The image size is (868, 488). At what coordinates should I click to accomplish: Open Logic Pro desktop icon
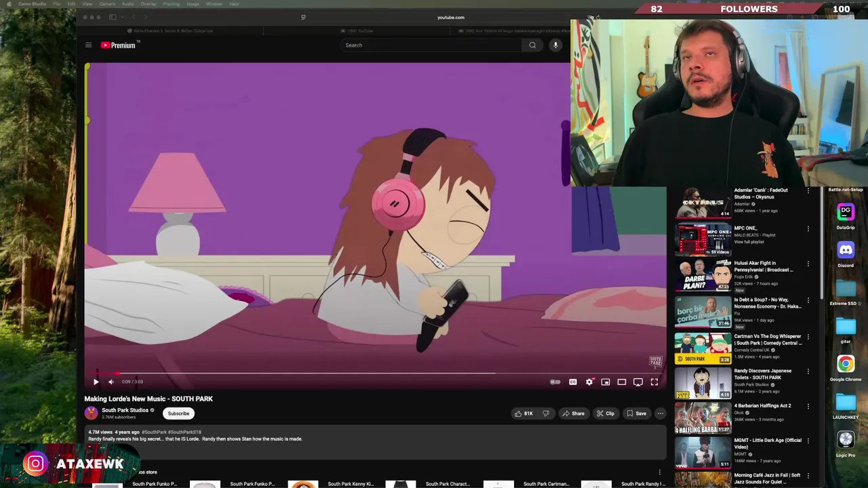tap(846, 440)
